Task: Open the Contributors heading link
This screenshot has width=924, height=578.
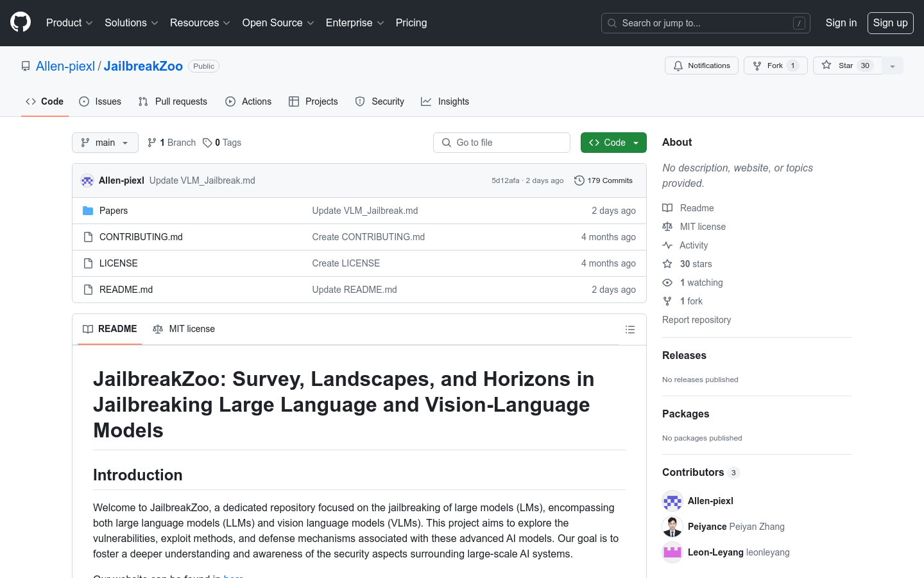Action: [x=701, y=472]
